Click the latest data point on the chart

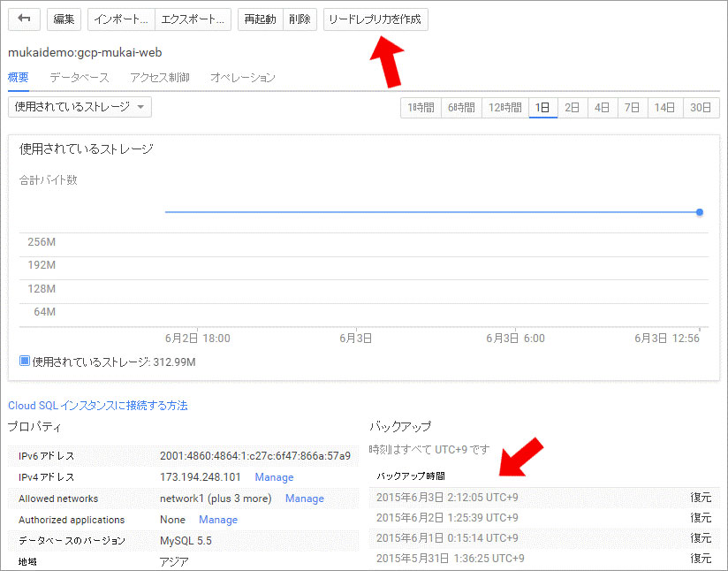click(700, 212)
